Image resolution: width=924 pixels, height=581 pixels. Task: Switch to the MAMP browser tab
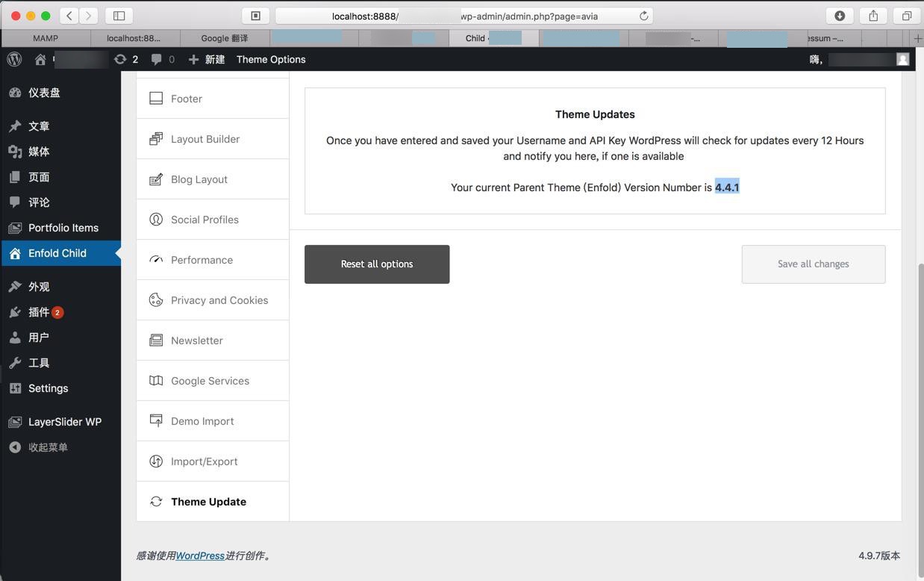click(46, 38)
